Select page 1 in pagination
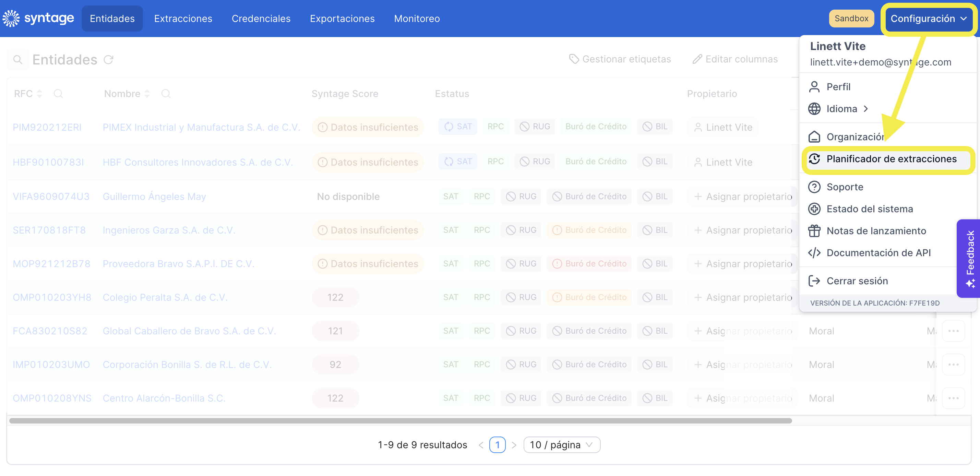Viewport: 980px width, 476px height. (497, 445)
